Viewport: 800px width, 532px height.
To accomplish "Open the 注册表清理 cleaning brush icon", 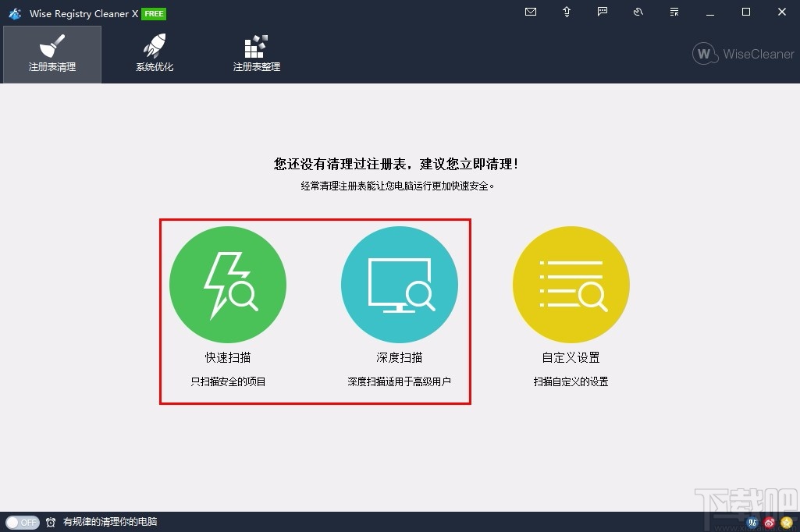I will click(x=52, y=43).
